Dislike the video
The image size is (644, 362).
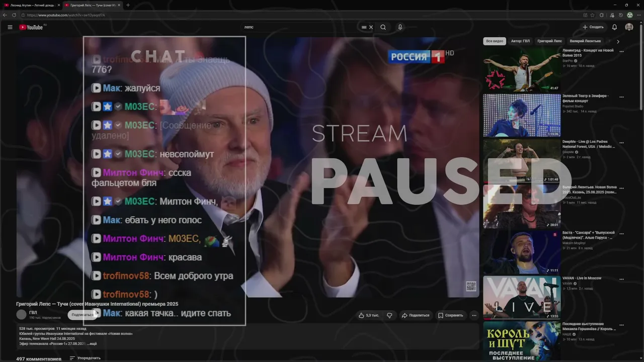coord(389,315)
